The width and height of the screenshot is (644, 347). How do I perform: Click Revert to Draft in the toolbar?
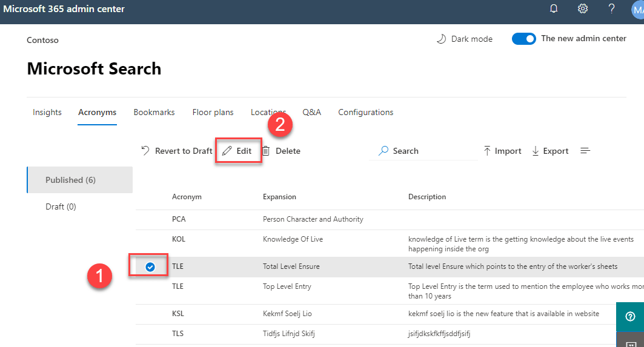(177, 151)
